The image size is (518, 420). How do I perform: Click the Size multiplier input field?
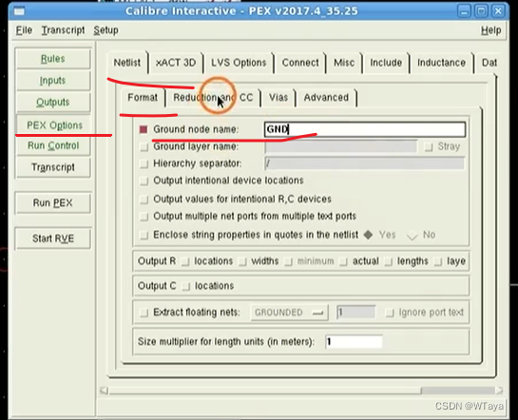354,342
